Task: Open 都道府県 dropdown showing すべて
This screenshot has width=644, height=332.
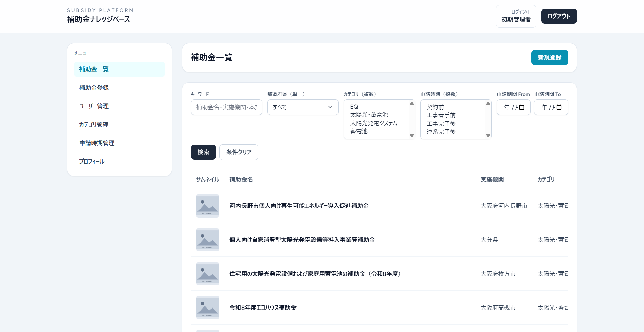Action: click(x=303, y=107)
